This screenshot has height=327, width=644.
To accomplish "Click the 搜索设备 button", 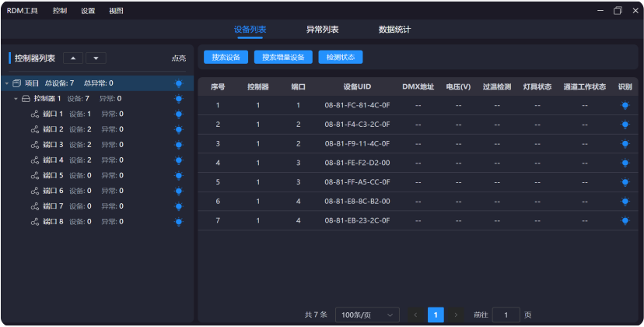I will click(226, 57).
